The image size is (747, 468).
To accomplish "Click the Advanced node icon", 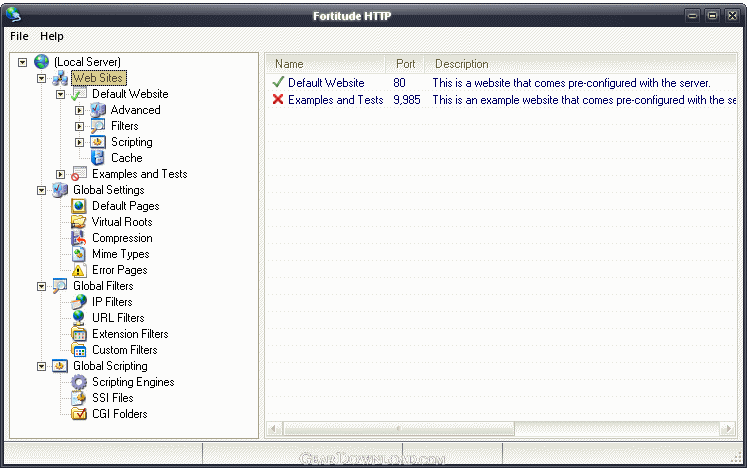I will coord(98,110).
